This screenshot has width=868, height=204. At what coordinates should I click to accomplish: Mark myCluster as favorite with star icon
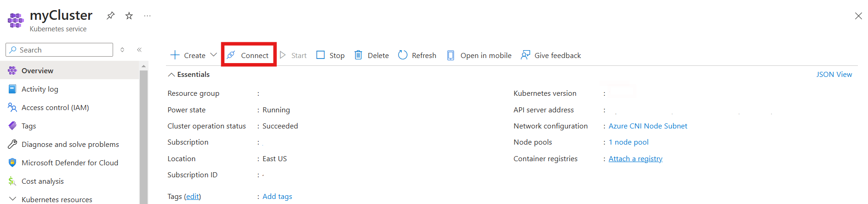coord(129,16)
